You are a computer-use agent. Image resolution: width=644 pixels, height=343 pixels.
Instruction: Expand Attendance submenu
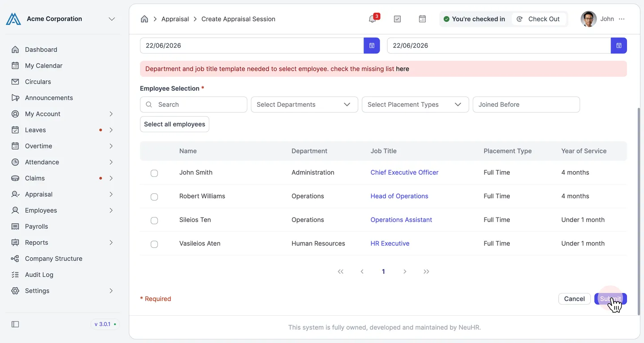111,162
